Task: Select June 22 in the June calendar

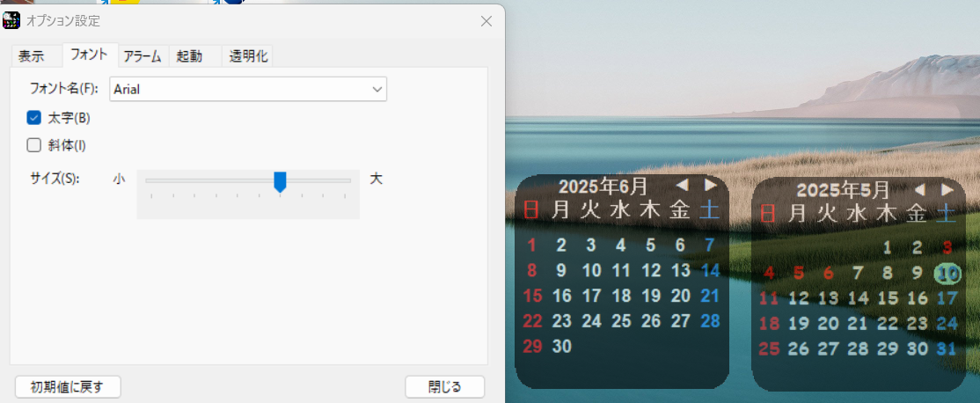Action: [532, 321]
